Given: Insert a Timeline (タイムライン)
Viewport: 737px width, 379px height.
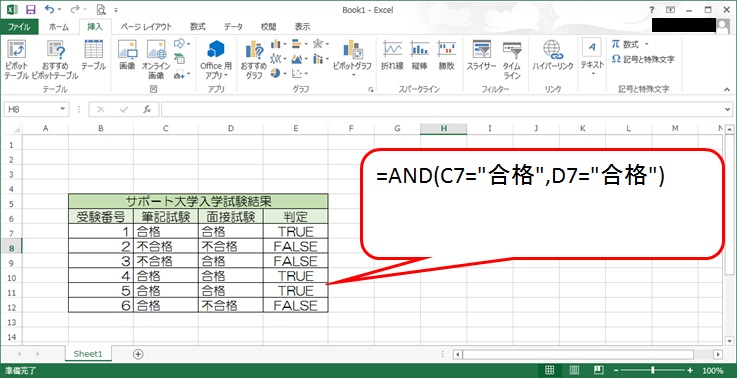Looking at the screenshot, I should tap(511, 59).
